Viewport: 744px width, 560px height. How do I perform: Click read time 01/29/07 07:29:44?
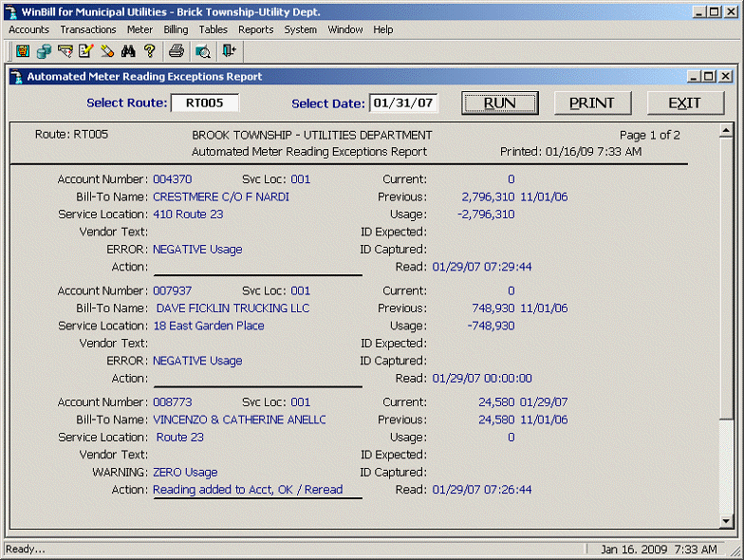pos(482,267)
